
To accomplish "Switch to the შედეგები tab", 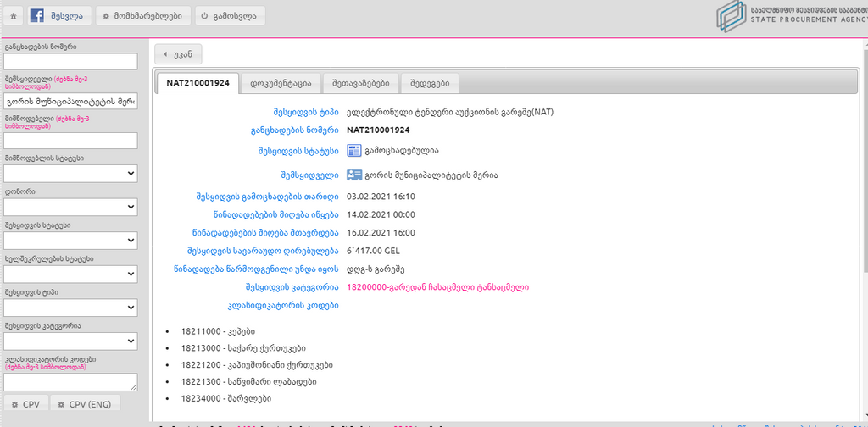I will (x=430, y=84).
